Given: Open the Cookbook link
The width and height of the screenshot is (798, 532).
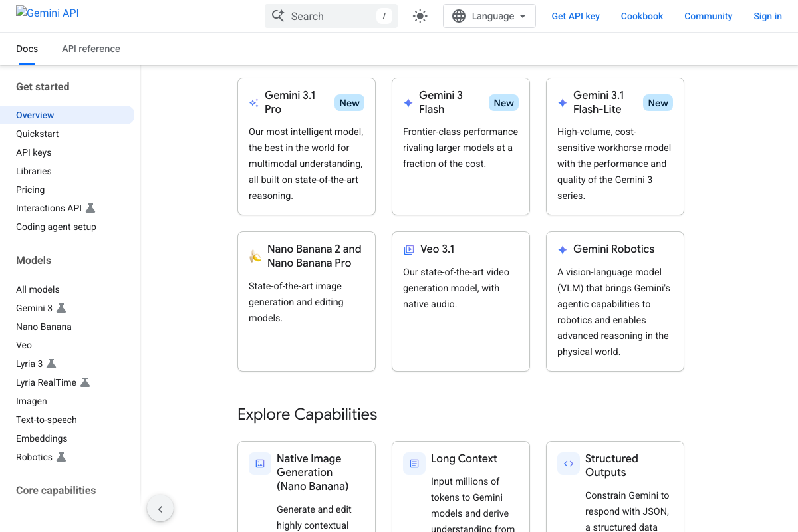Looking at the screenshot, I should tap(642, 16).
